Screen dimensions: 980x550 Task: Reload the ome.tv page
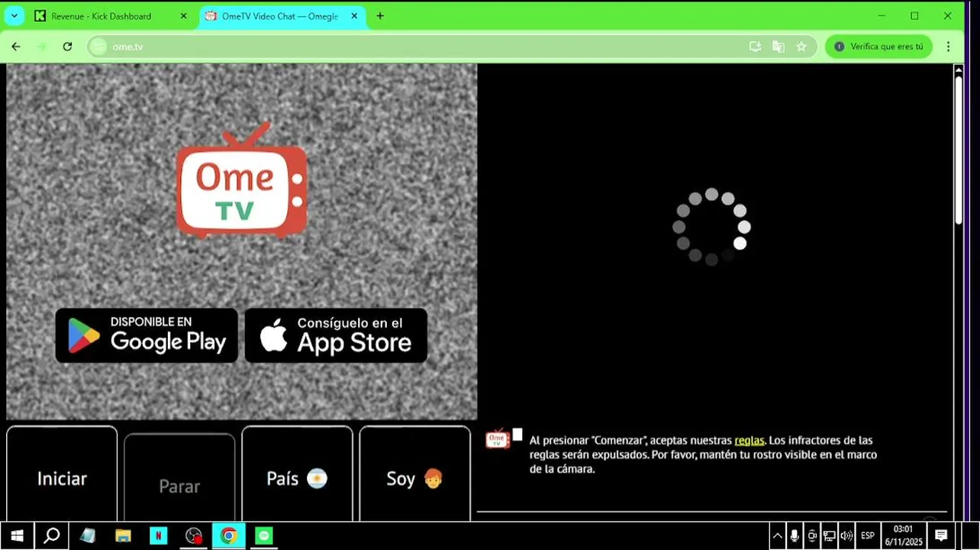click(x=67, y=47)
